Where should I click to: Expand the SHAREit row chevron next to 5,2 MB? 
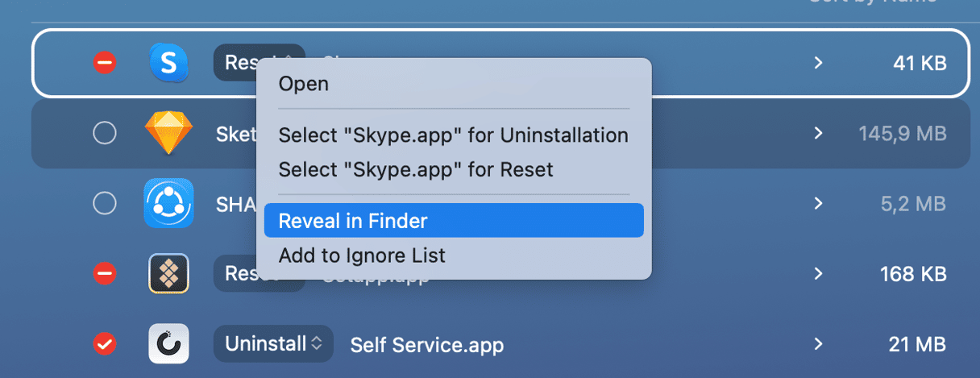pyautogui.click(x=819, y=204)
